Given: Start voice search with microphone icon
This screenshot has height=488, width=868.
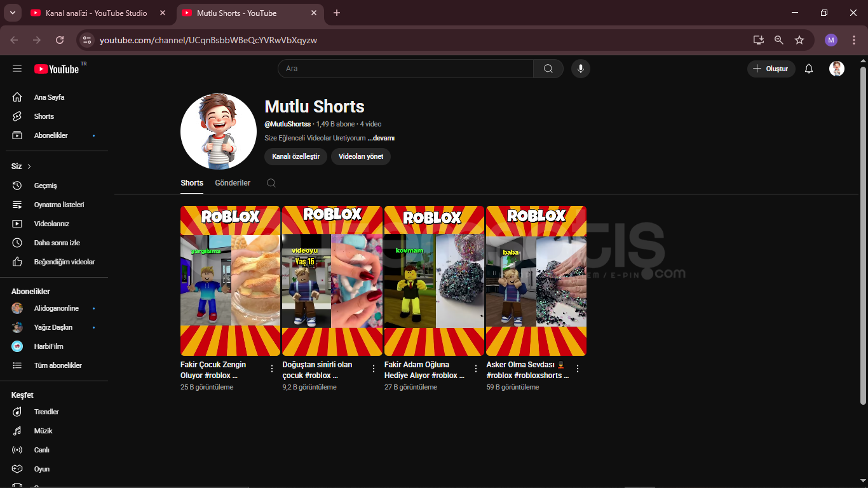Looking at the screenshot, I should tap(580, 69).
